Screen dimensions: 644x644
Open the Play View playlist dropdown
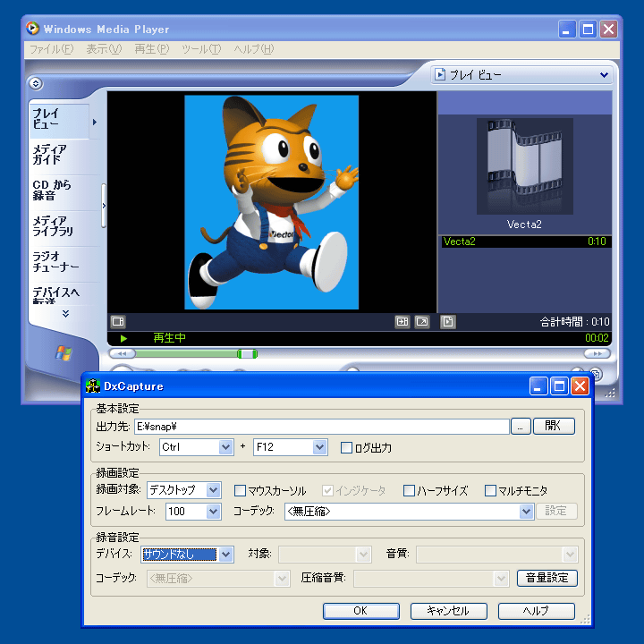pos(521,75)
